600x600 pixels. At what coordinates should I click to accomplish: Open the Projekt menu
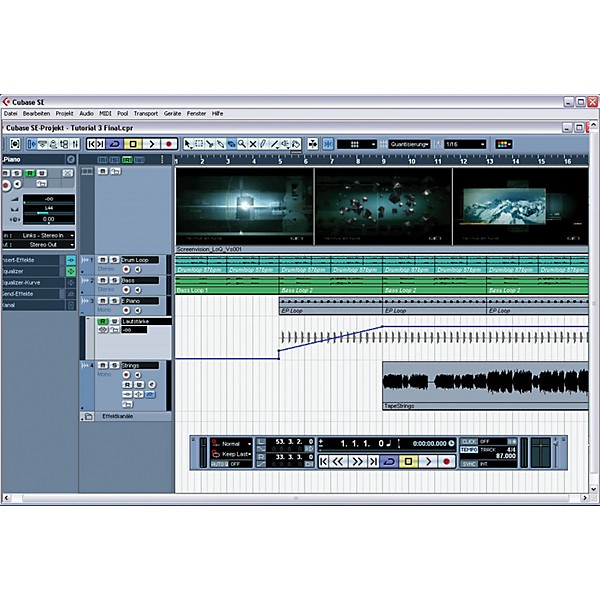64,114
